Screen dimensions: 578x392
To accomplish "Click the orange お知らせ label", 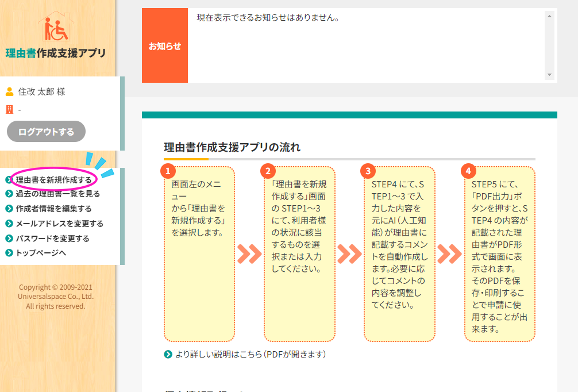I will (165, 46).
